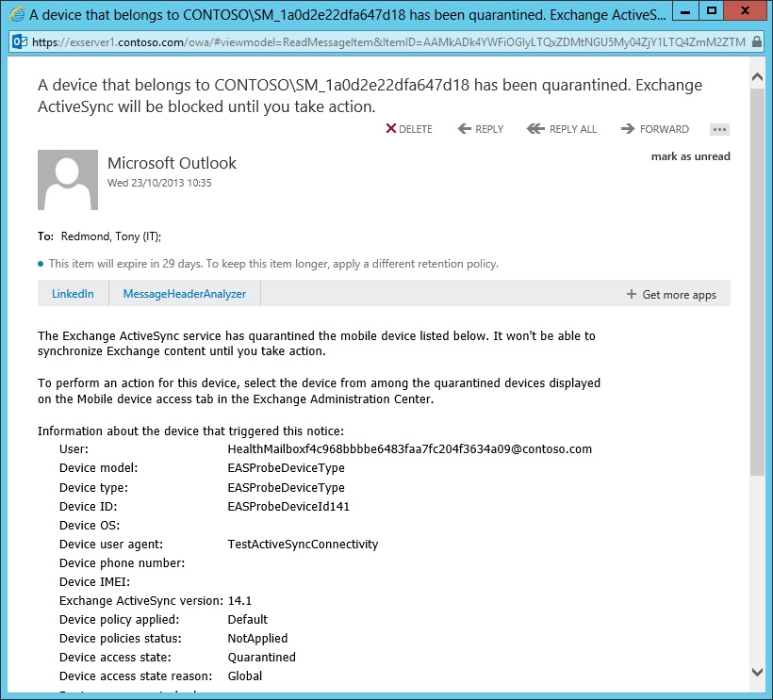Click the sender's avatar picture

click(68, 179)
